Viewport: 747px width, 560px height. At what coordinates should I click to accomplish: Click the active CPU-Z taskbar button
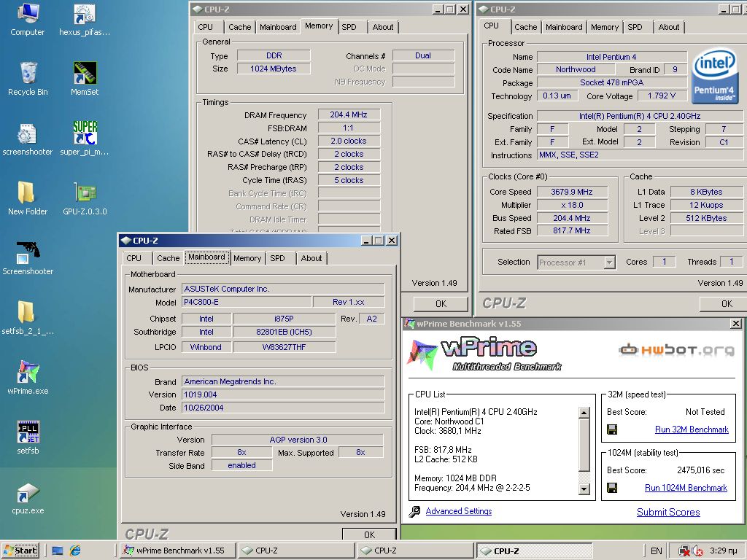(535, 551)
